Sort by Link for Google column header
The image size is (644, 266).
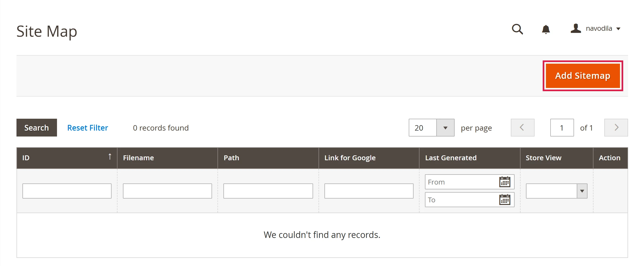coord(369,158)
